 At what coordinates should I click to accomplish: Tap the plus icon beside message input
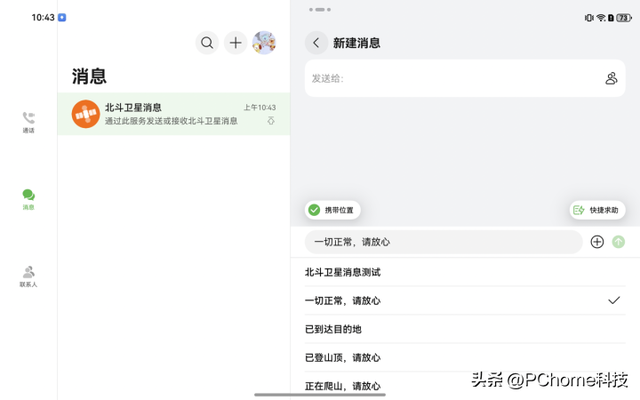coord(597,242)
